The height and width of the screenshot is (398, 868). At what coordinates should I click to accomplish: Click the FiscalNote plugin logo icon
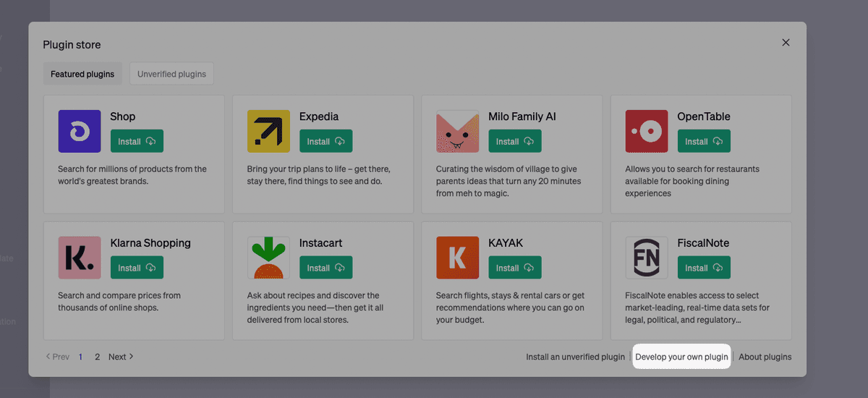click(647, 258)
